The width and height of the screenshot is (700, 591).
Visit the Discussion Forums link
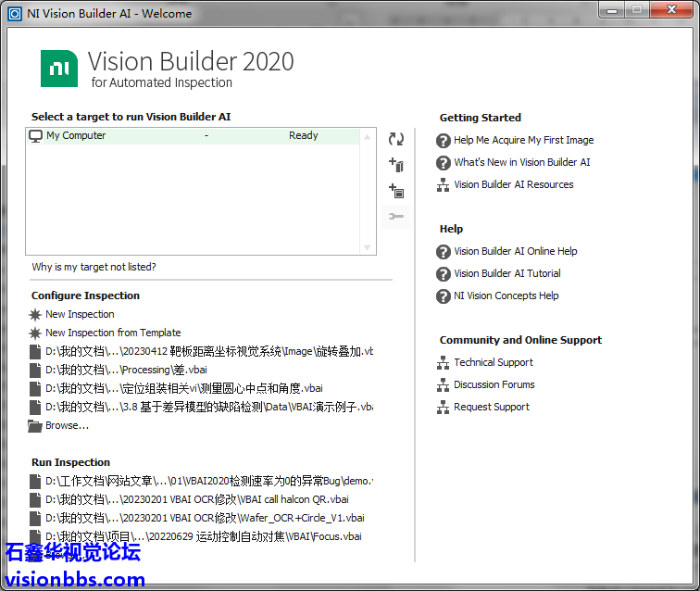click(x=494, y=385)
